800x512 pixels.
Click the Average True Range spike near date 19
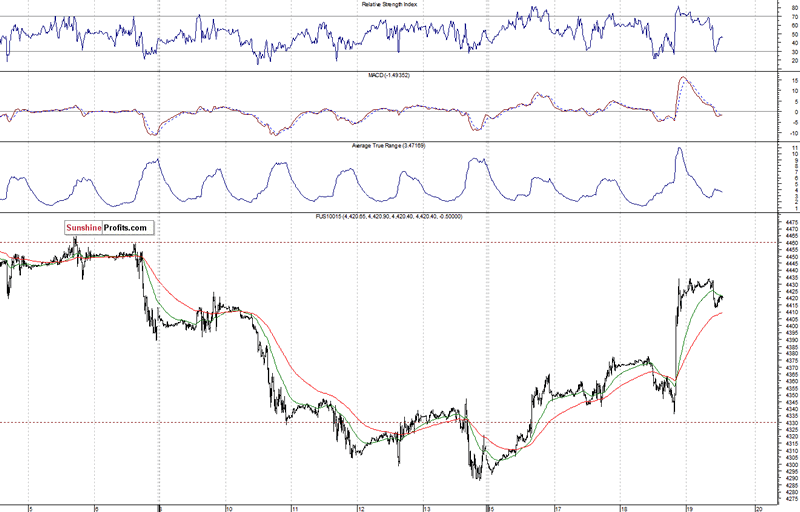point(679,149)
